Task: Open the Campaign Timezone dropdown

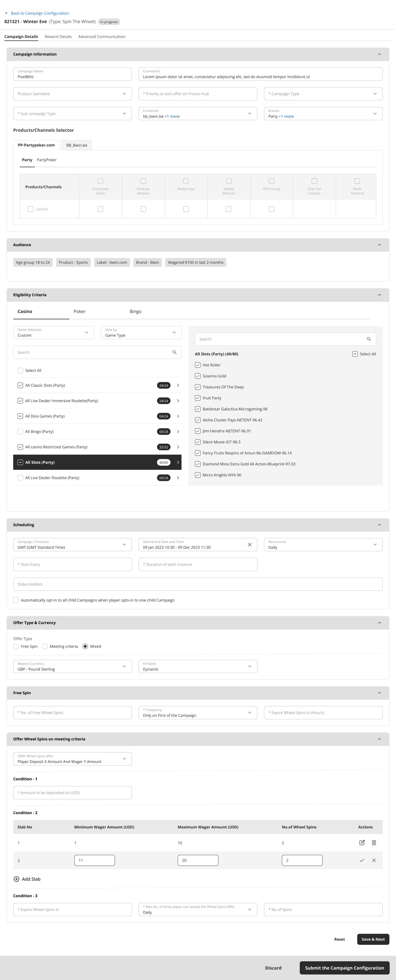Action: click(72, 544)
